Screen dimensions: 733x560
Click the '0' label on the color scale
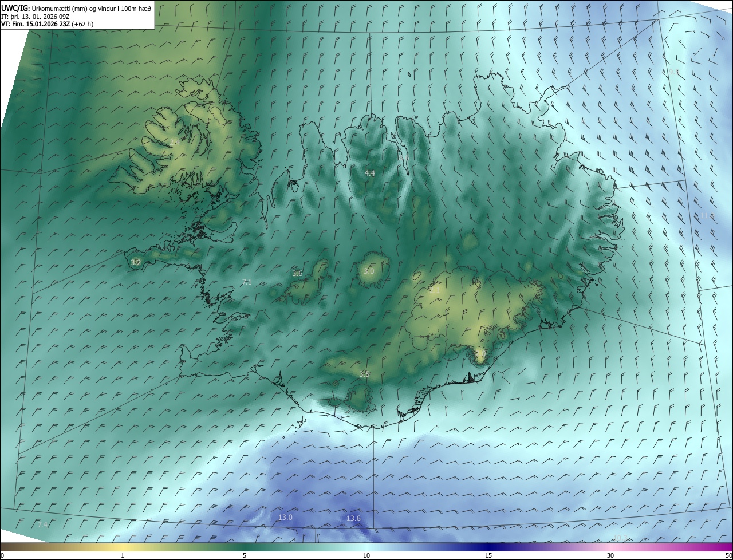pyautogui.click(x=2, y=555)
